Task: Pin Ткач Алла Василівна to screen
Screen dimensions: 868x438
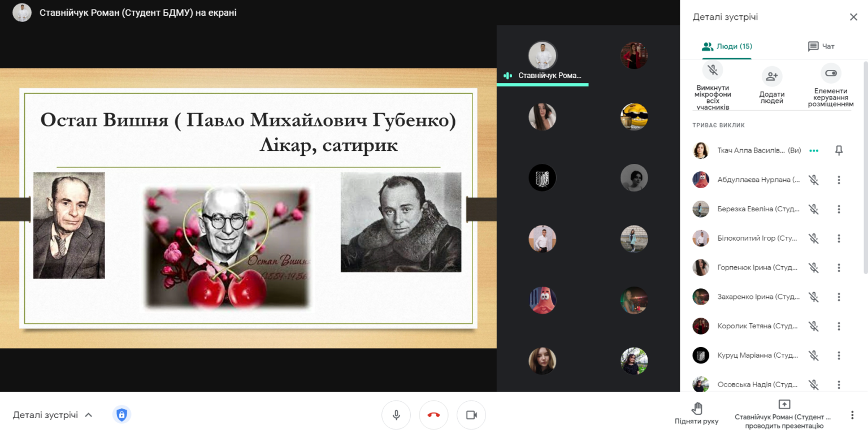Action: coord(839,150)
